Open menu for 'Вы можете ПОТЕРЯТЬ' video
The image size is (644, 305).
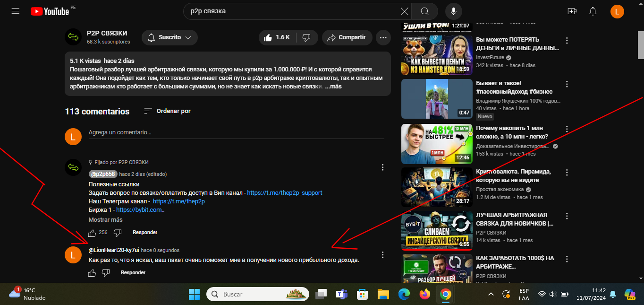pyautogui.click(x=567, y=41)
